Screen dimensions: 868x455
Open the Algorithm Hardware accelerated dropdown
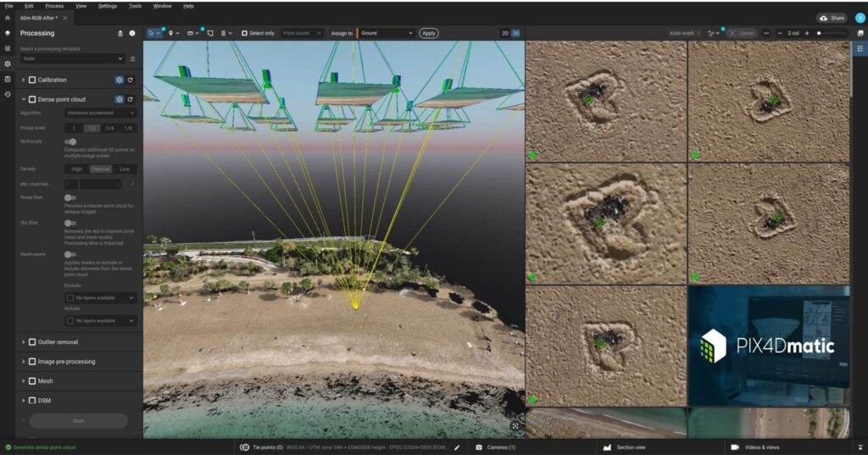pyautogui.click(x=100, y=113)
